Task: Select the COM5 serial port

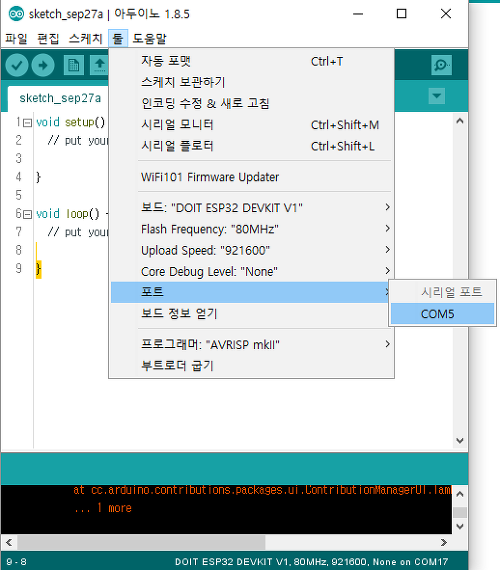Action: (x=443, y=314)
